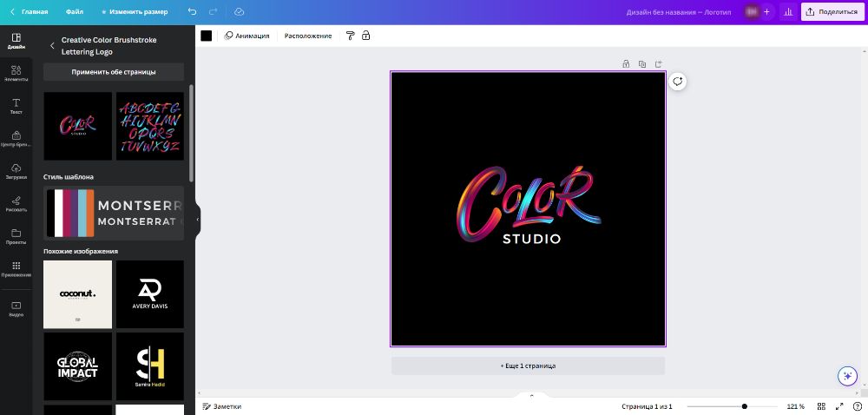Image resolution: width=868 pixels, height=415 pixels.
Task: Open the Элементы (Elements) sidebar panel
Action: (16, 72)
